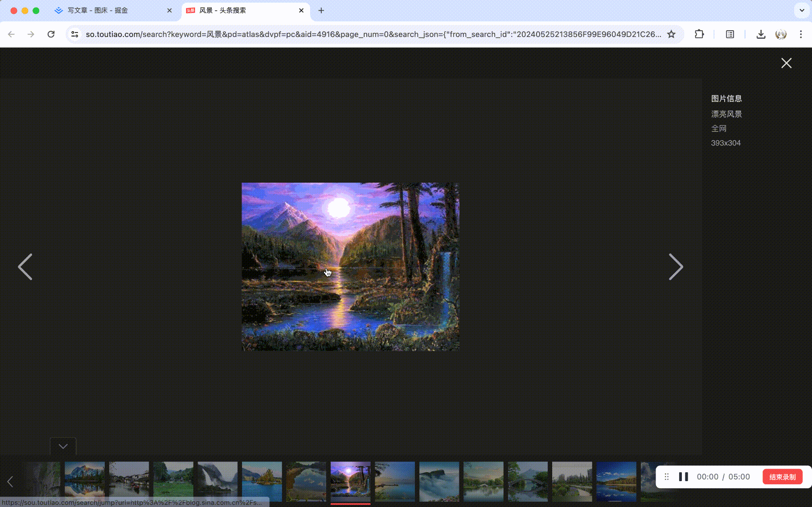Click the 393x304 image size text

click(x=726, y=143)
